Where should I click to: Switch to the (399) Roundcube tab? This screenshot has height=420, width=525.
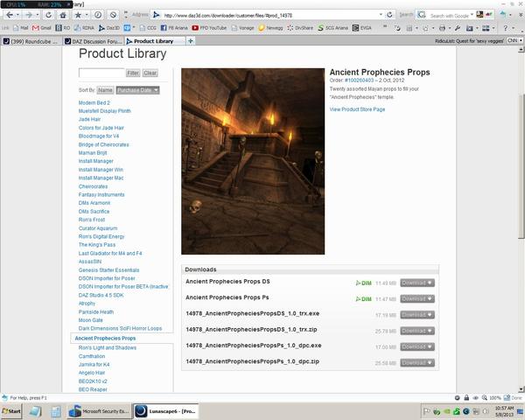(31, 41)
